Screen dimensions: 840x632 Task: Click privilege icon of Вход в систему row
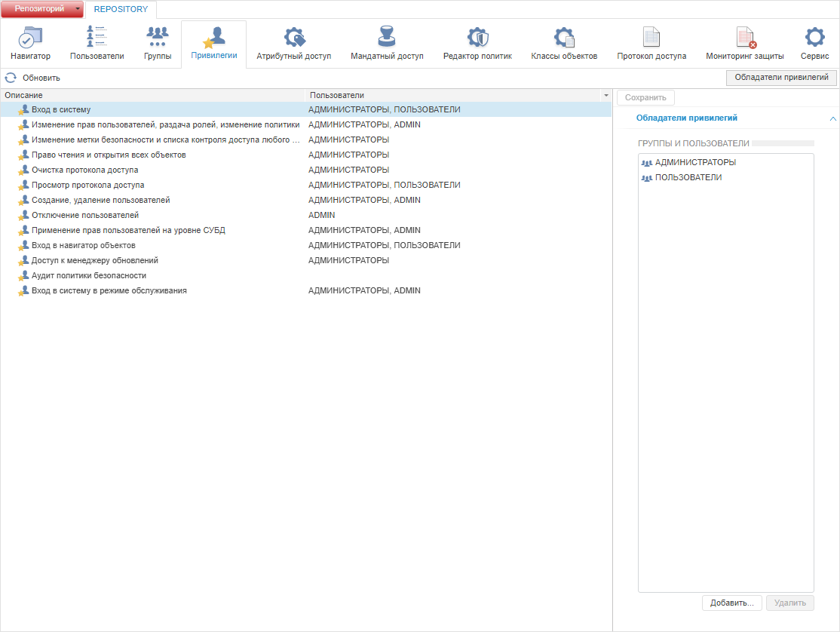point(23,110)
